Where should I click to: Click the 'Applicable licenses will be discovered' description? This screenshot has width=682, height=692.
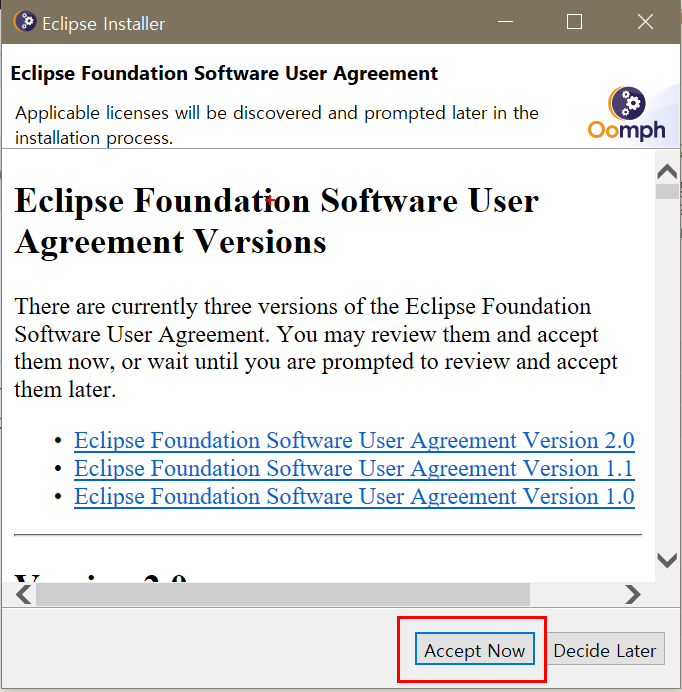(277, 125)
